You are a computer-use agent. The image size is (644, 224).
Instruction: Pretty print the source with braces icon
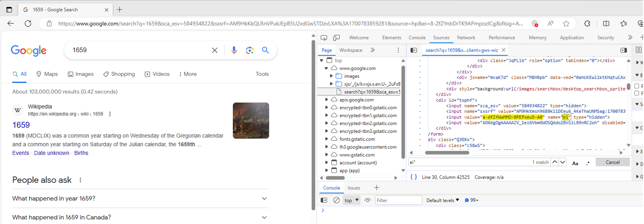coord(414,177)
